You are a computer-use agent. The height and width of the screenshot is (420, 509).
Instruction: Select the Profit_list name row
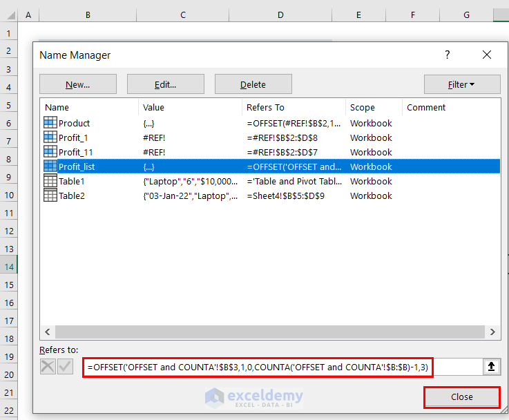pos(271,166)
